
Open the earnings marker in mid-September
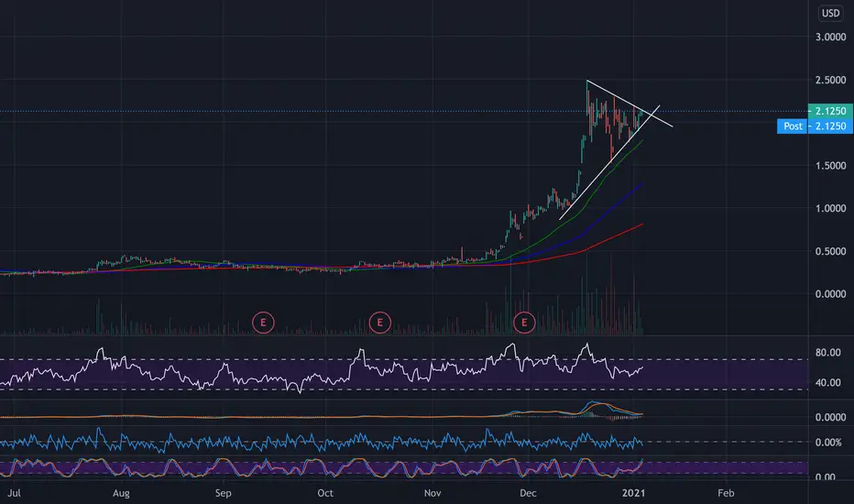(x=263, y=323)
